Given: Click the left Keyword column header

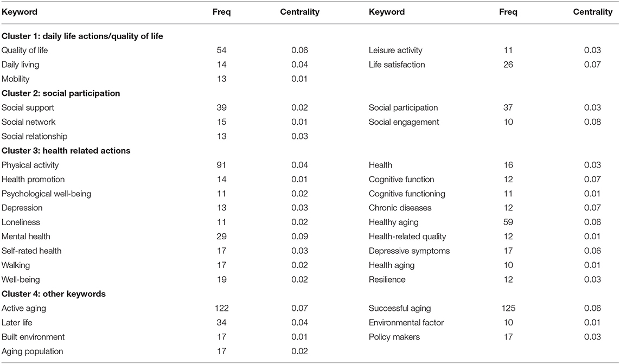Looking at the screenshot, I should click(x=20, y=12).
